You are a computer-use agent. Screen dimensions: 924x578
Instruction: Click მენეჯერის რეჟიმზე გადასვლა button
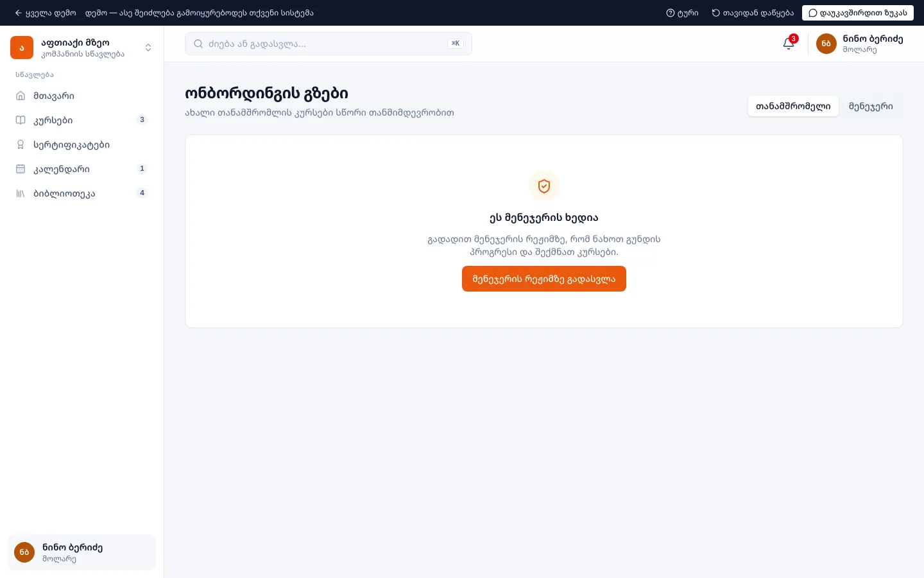tap(544, 279)
